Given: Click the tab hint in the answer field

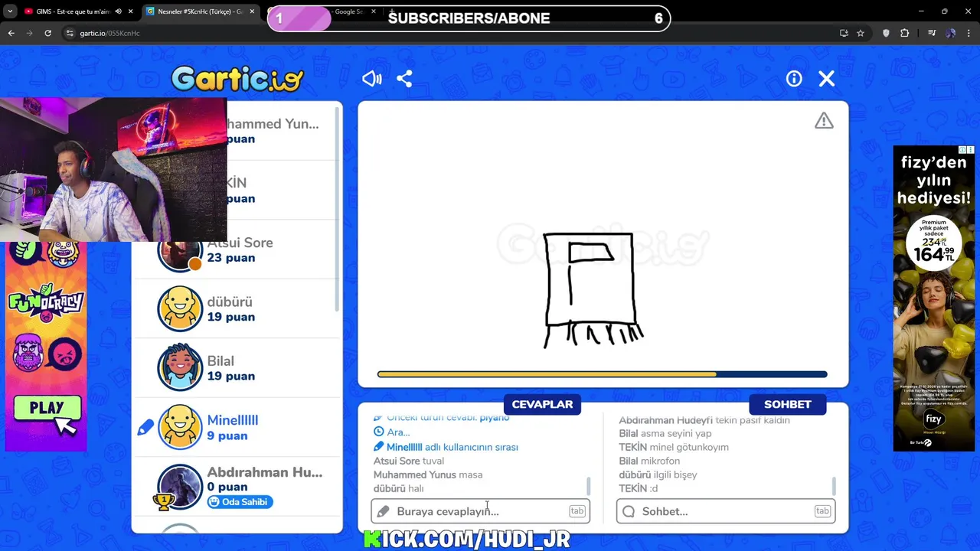Looking at the screenshot, I should (577, 511).
